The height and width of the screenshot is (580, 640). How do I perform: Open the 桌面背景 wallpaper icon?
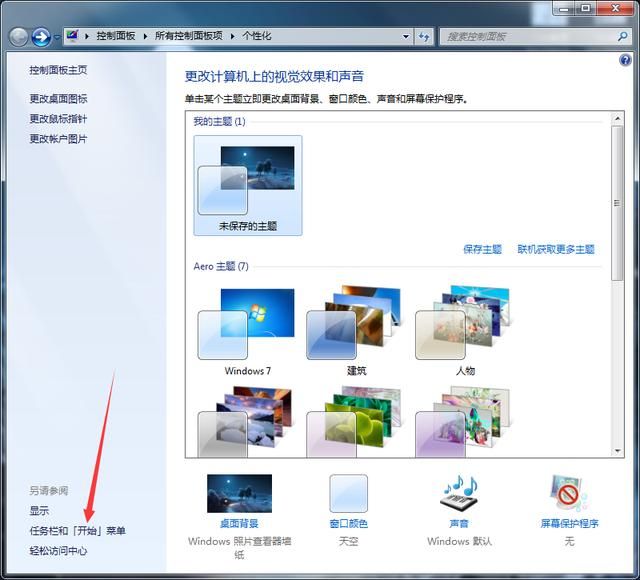[240, 493]
